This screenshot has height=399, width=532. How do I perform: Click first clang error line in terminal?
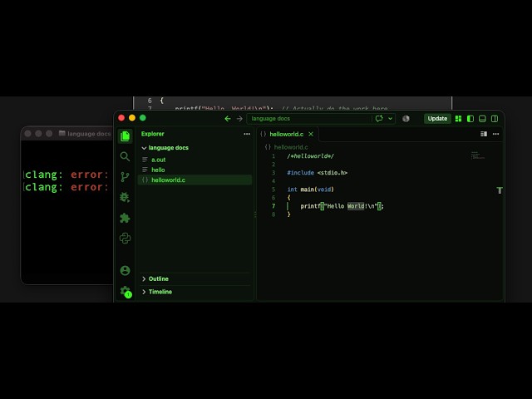pyautogui.click(x=66, y=175)
